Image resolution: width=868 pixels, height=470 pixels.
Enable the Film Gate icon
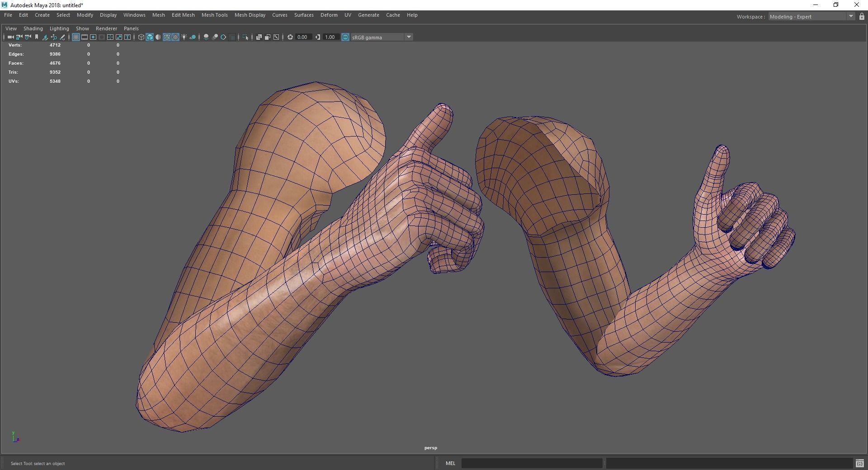(85, 37)
